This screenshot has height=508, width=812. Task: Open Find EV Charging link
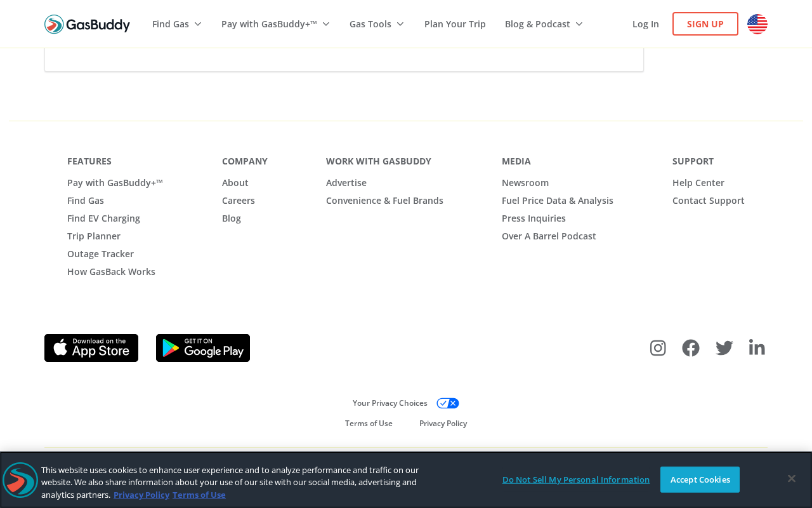pyautogui.click(x=103, y=218)
